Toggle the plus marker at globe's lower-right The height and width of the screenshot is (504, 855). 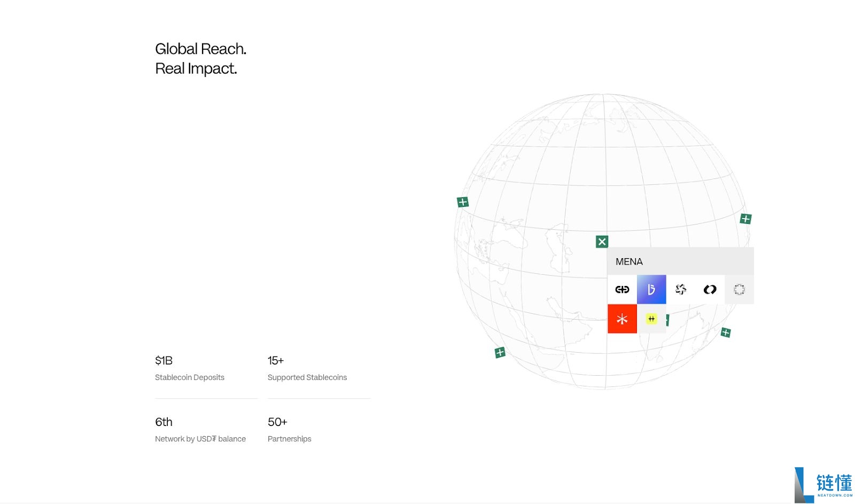coord(725,332)
